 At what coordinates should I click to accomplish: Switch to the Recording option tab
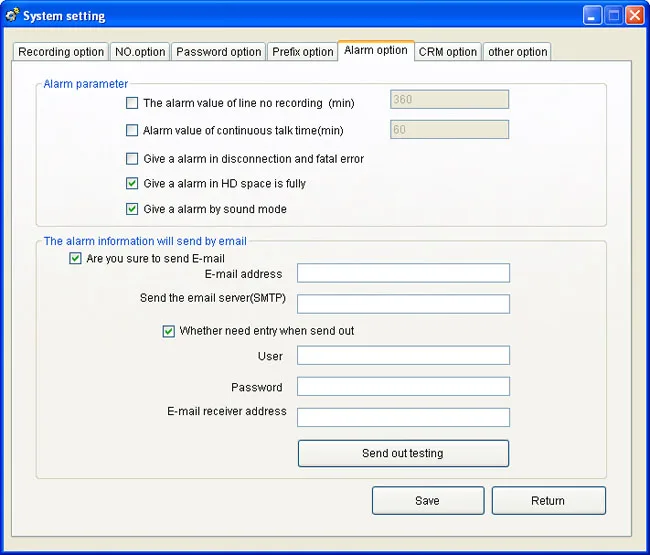61,52
